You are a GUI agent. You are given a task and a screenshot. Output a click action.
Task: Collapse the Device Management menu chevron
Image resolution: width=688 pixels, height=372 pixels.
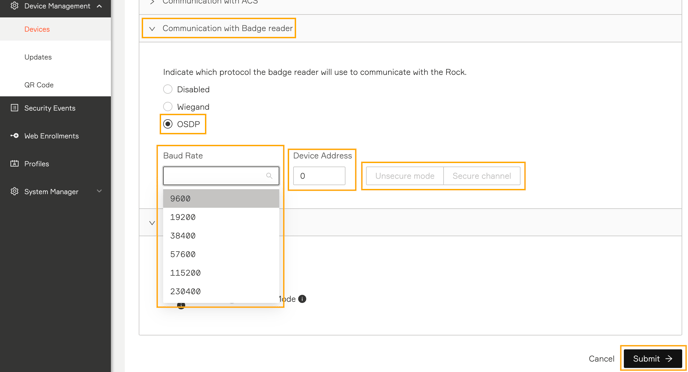coord(99,6)
